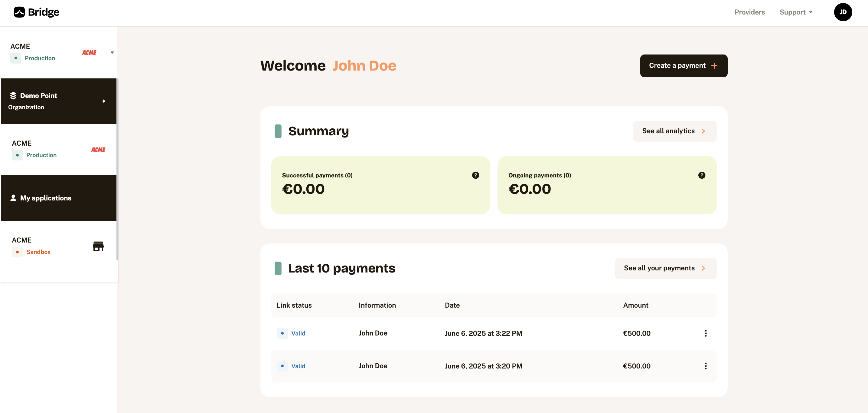Click the Demo Point layers icon
868x413 pixels.
point(13,96)
